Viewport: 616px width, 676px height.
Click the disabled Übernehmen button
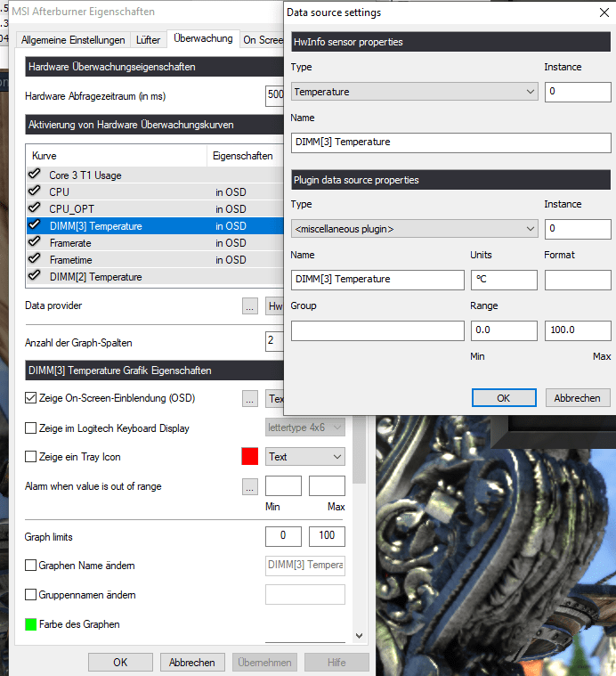pyautogui.click(x=264, y=663)
